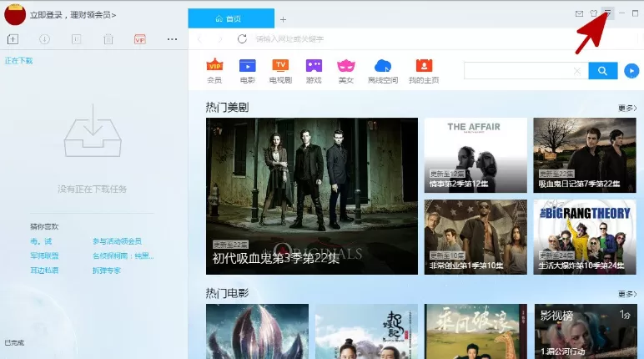Click first link under 猜你喜欢

(41, 241)
